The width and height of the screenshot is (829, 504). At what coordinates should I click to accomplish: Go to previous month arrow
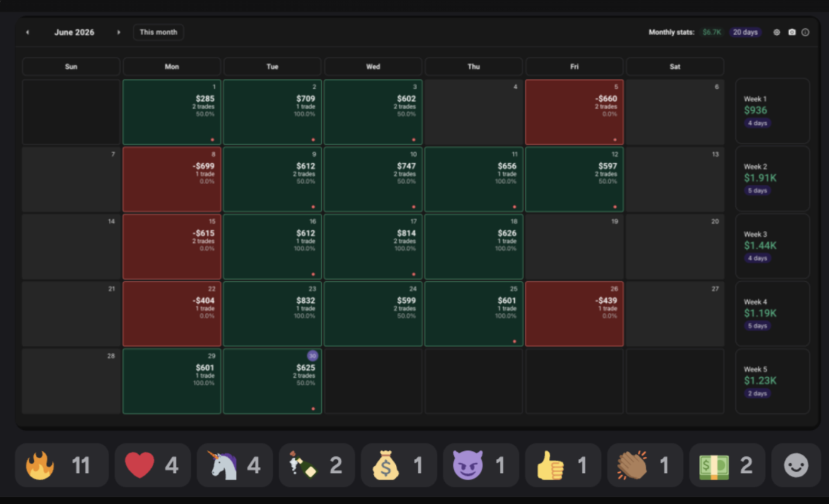tap(27, 32)
